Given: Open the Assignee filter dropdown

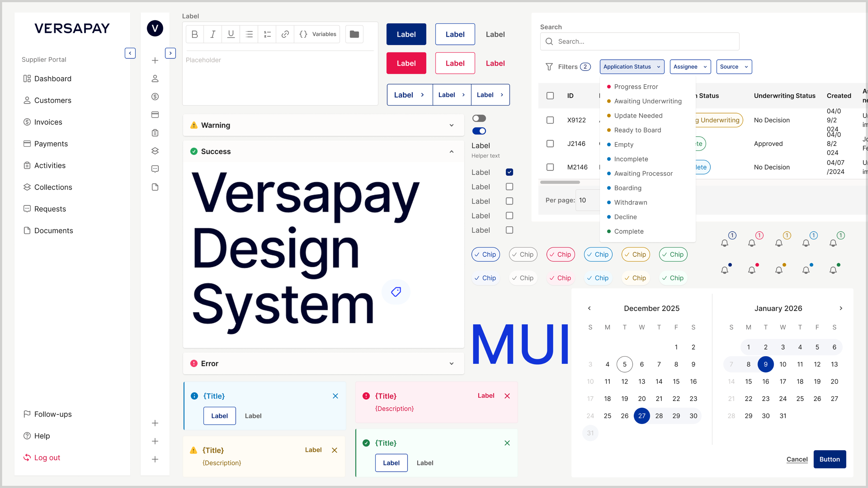Looking at the screenshot, I should point(690,67).
